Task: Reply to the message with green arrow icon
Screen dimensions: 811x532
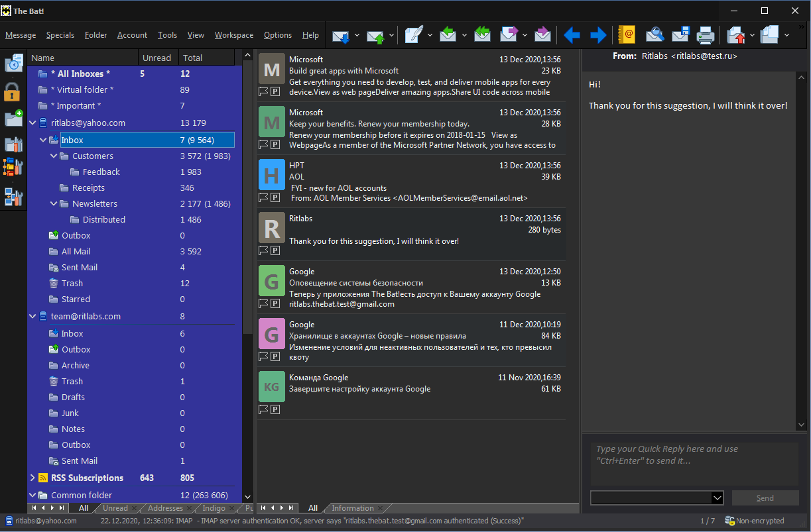Action: [x=448, y=35]
